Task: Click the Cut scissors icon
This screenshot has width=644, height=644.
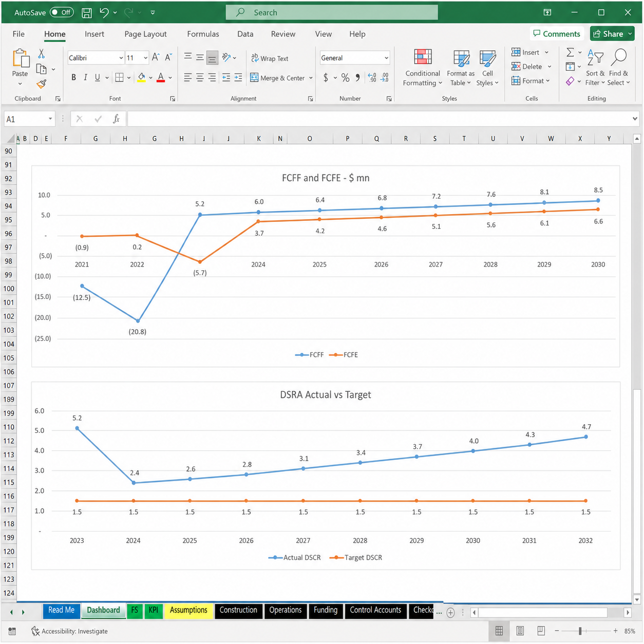Action: pos(42,54)
